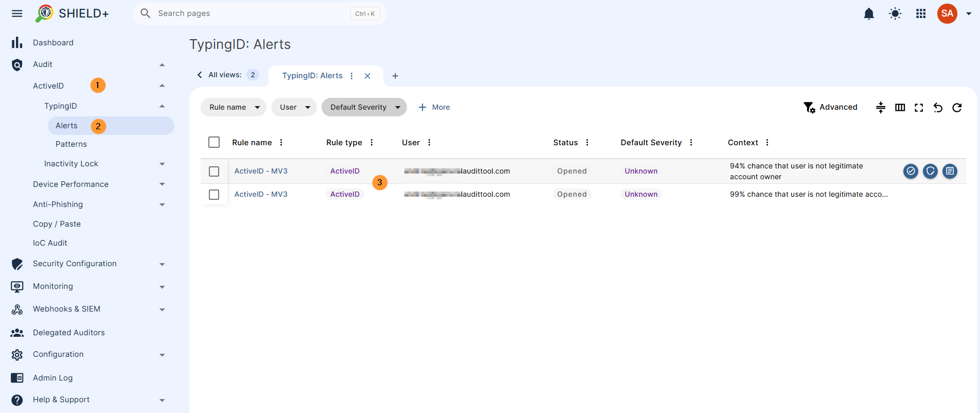The image size is (980, 413).
Task: Click the Help & Support question icon
Action: pyautogui.click(x=17, y=400)
